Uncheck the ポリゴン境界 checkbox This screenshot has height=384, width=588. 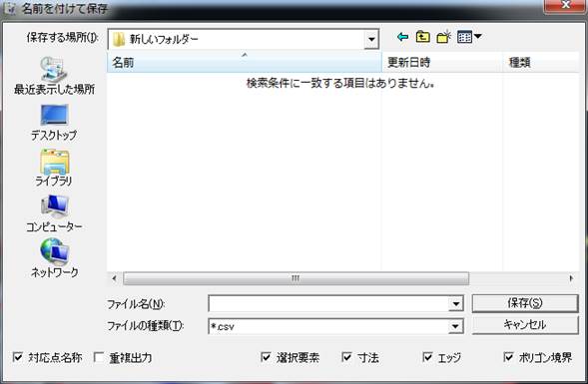click(508, 357)
